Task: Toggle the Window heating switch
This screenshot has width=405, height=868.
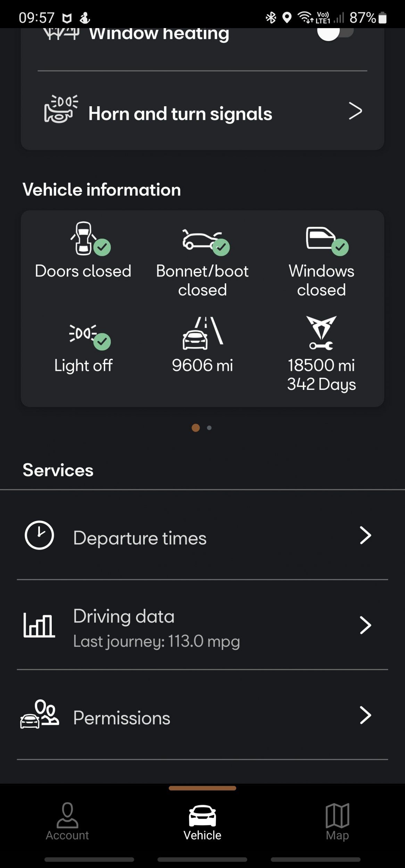Action: [335, 32]
